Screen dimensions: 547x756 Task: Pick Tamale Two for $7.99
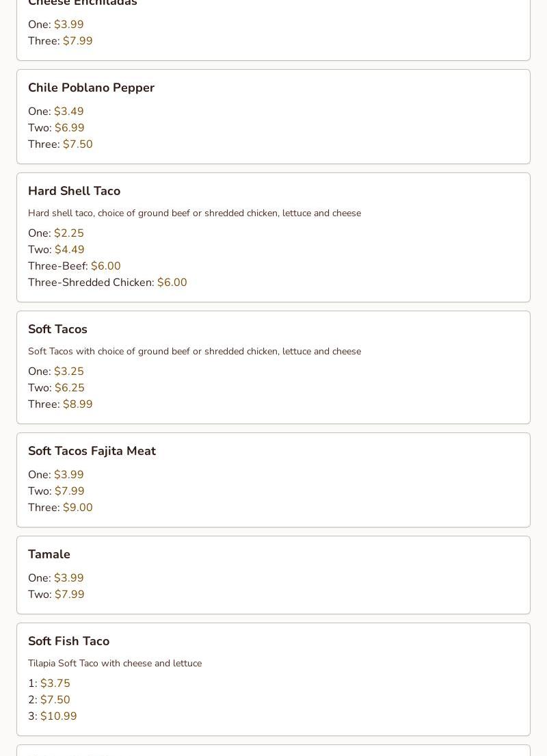56,595
